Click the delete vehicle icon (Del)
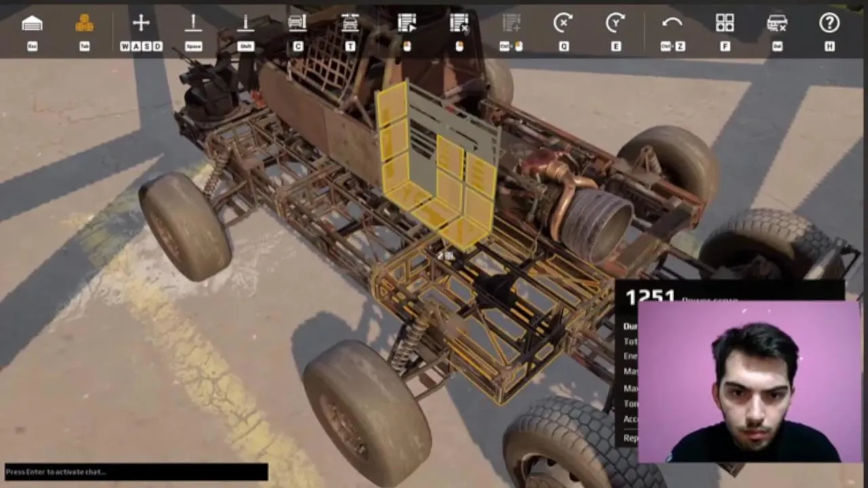This screenshot has width=868, height=488. pyautogui.click(x=777, y=24)
